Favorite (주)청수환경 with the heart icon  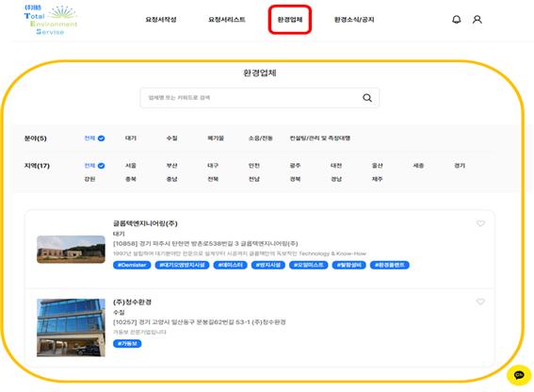480,302
